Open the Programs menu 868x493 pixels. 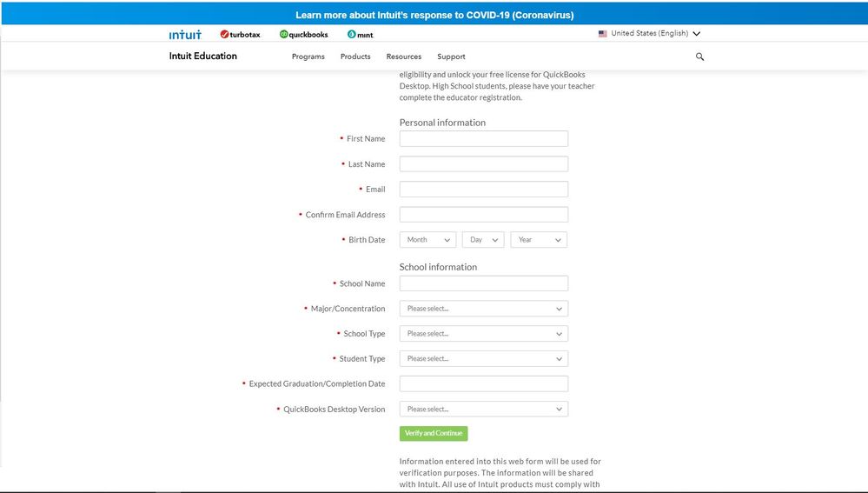tap(308, 57)
